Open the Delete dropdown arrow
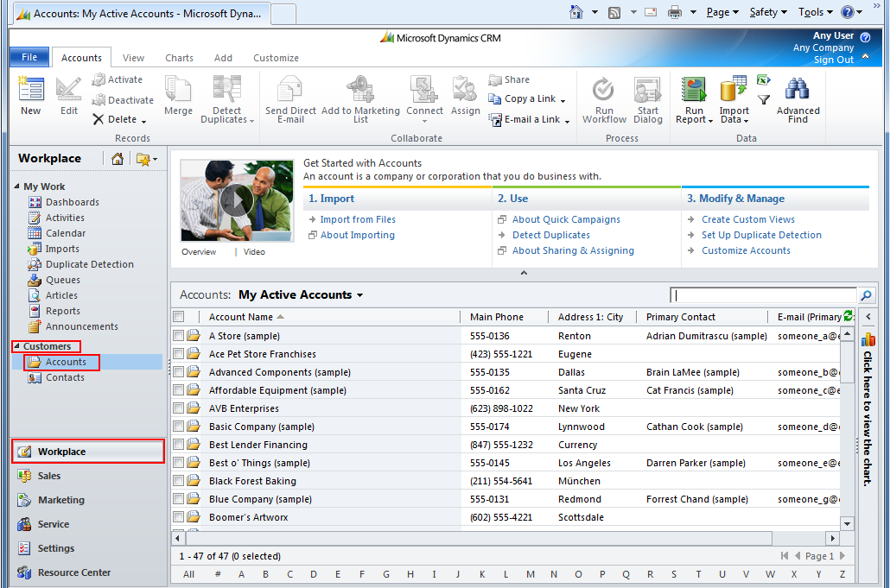Viewport: 890px width, 588px height. click(x=143, y=121)
